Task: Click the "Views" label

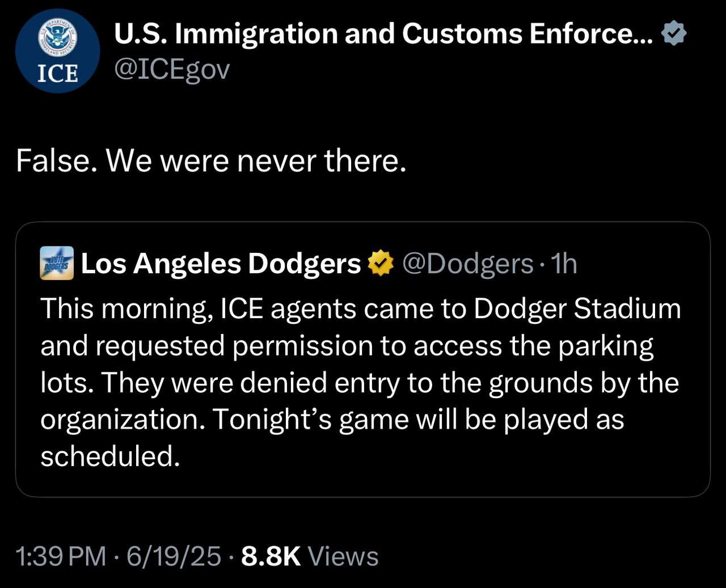Action: 343,556
